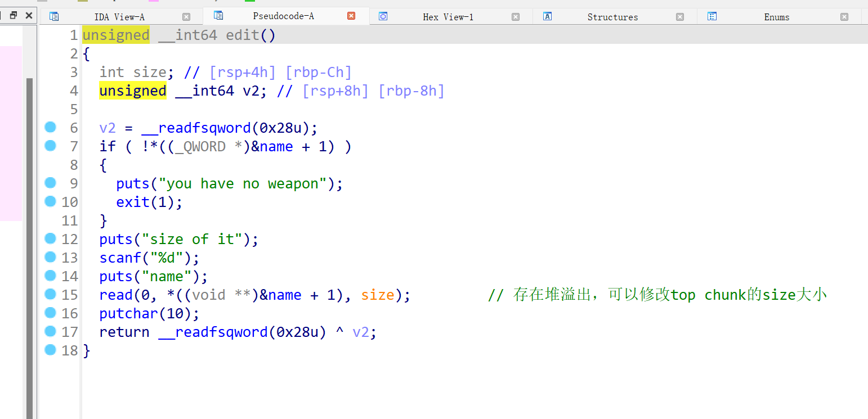Close the Enums tab
This screenshot has height=419, width=868.
844,17
